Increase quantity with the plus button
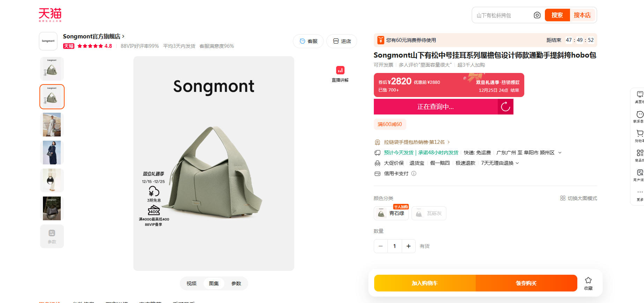Image resolution: width=644 pixels, height=303 pixels. tap(408, 246)
